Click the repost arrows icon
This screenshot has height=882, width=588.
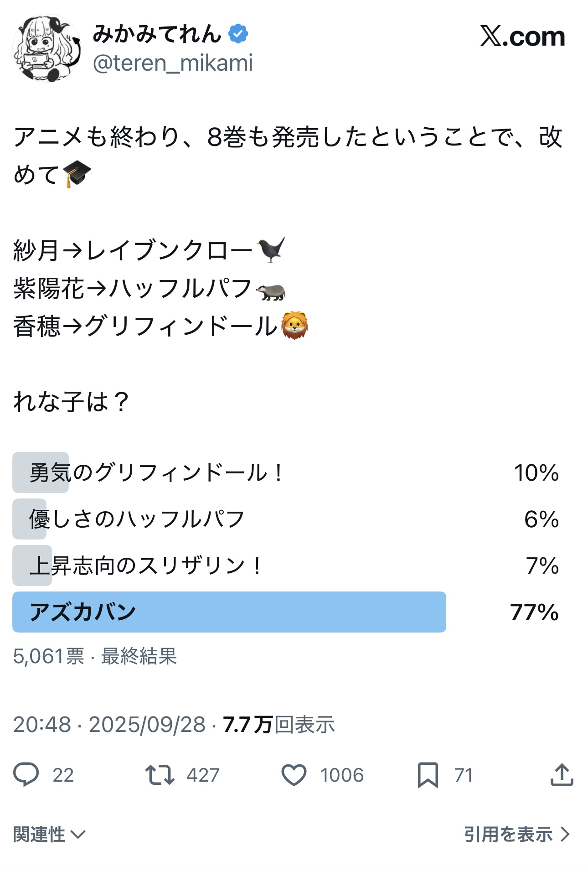pos(160,774)
